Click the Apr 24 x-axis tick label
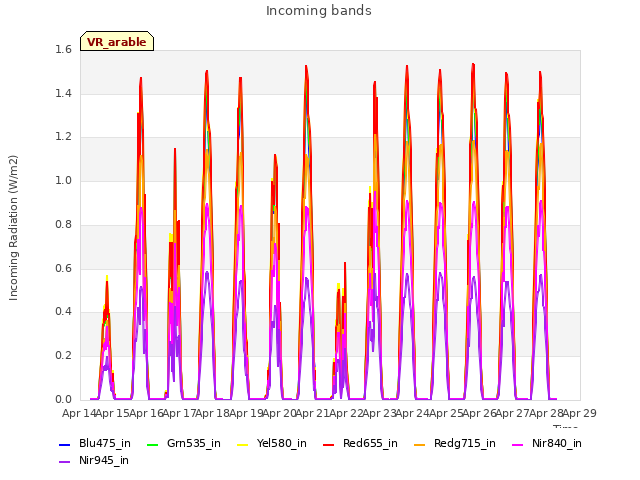 pyautogui.click(x=412, y=413)
